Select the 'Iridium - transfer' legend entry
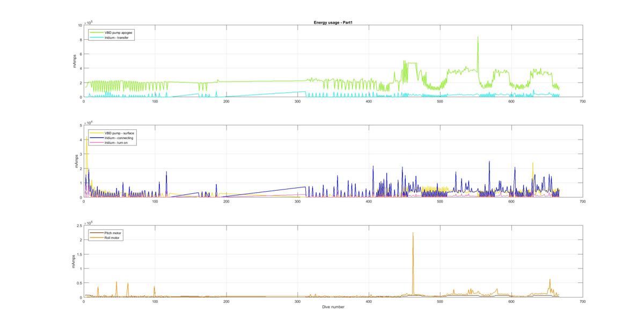Viewport: 644px width, 334px height. click(x=118, y=38)
